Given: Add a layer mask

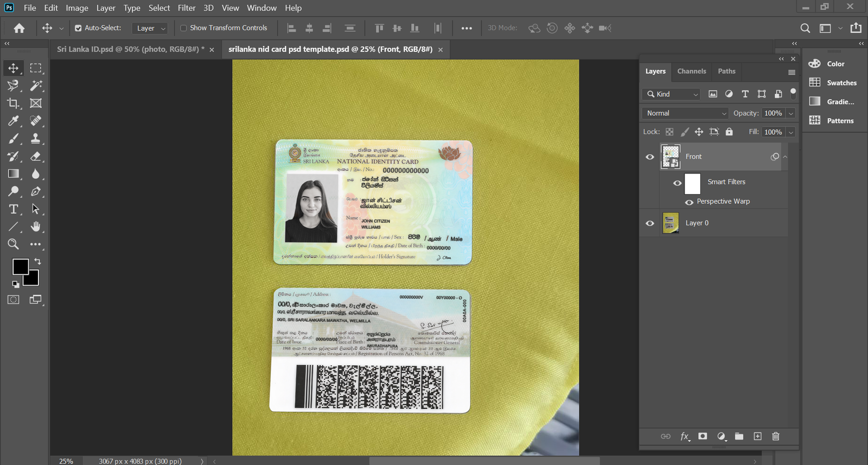Looking at the screenshot, I should [x=703, y=436].
